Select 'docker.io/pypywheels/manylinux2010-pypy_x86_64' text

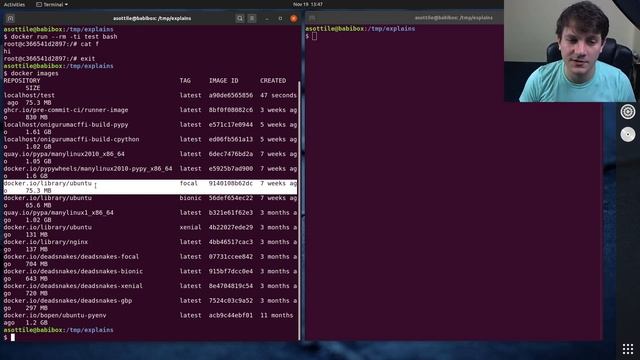pos(88,169)
